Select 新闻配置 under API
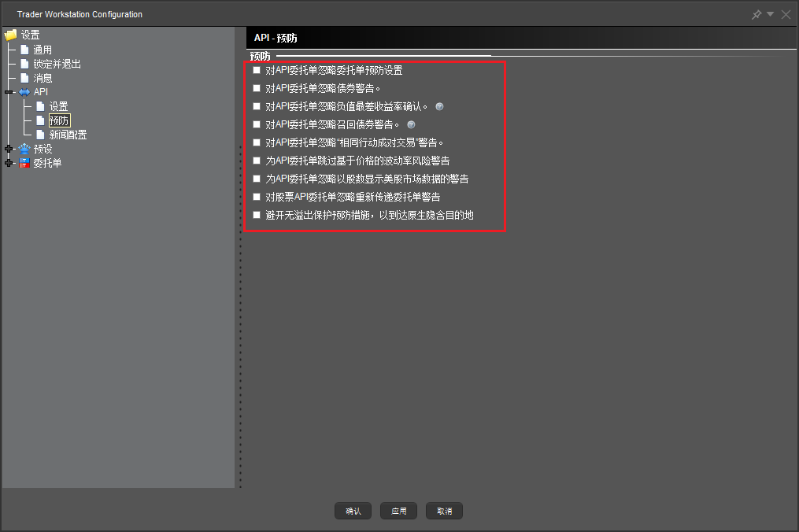This screenshot has width=799, height=532. point(68,135)
